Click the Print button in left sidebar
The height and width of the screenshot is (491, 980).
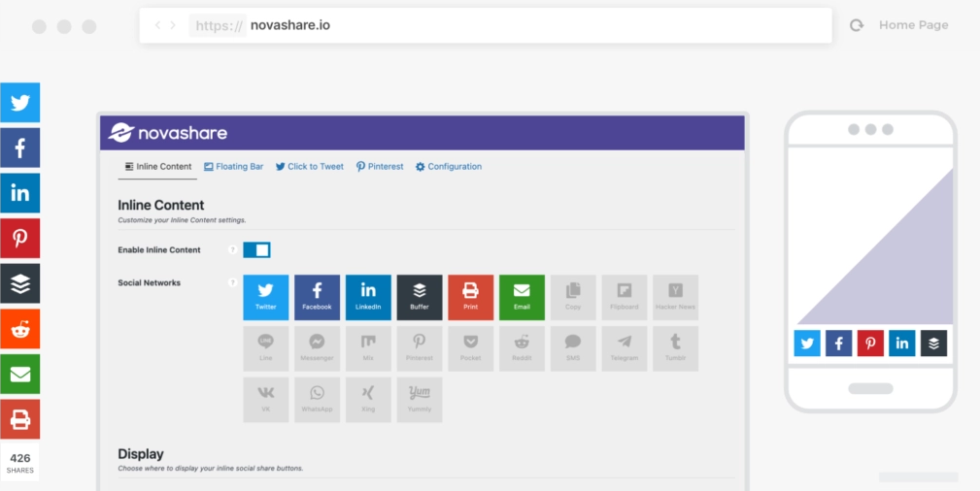click(x=20, y=419)
